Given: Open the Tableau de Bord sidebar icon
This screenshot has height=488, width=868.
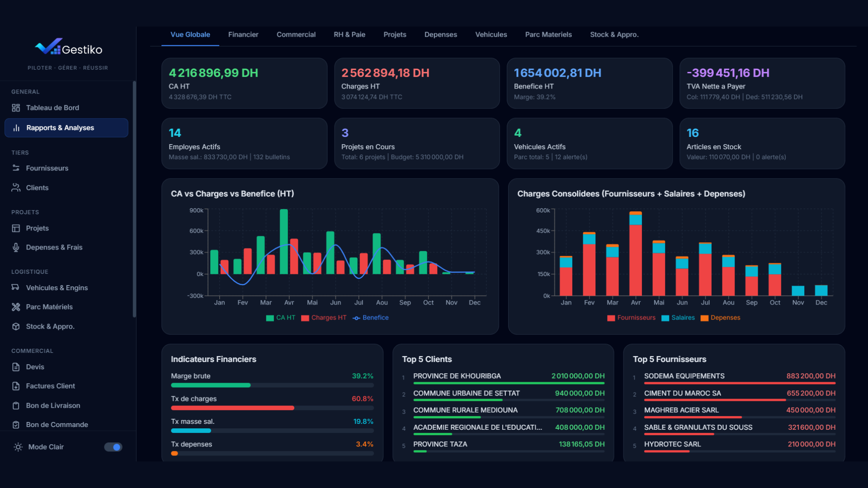Looking at the screenshot, I should (x=16, y=108).
